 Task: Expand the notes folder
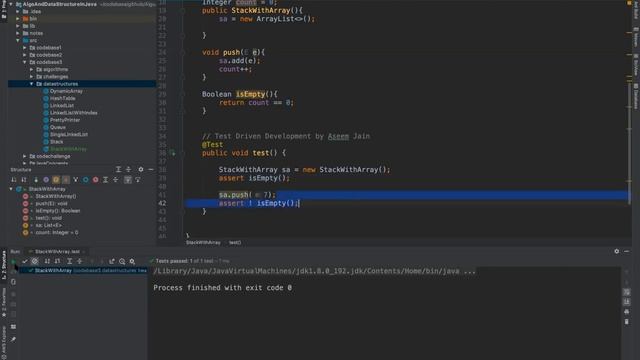(18, 33)
